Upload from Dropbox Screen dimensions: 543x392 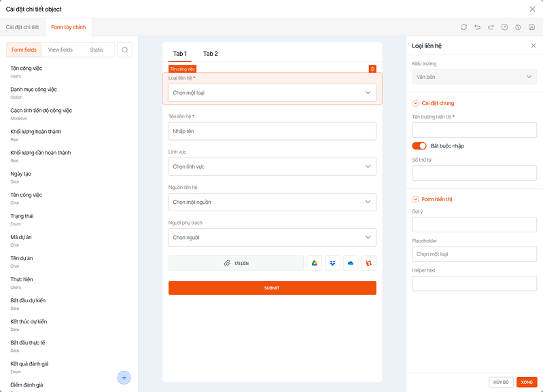tap(332, 263)
